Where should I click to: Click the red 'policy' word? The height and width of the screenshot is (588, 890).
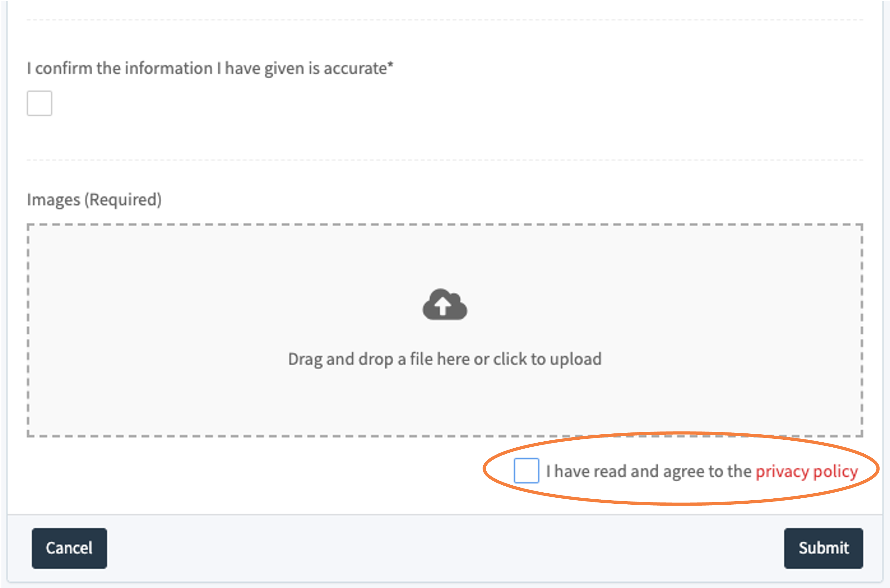pos(836,472)
